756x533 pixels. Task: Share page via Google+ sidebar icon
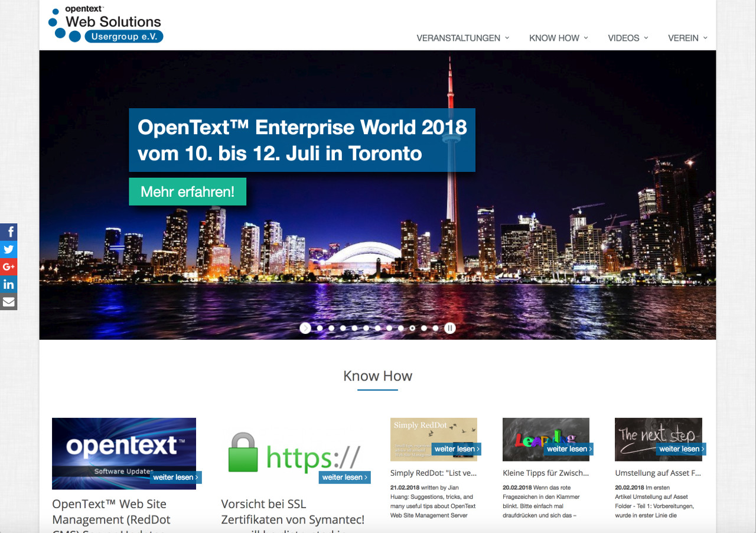8,267
